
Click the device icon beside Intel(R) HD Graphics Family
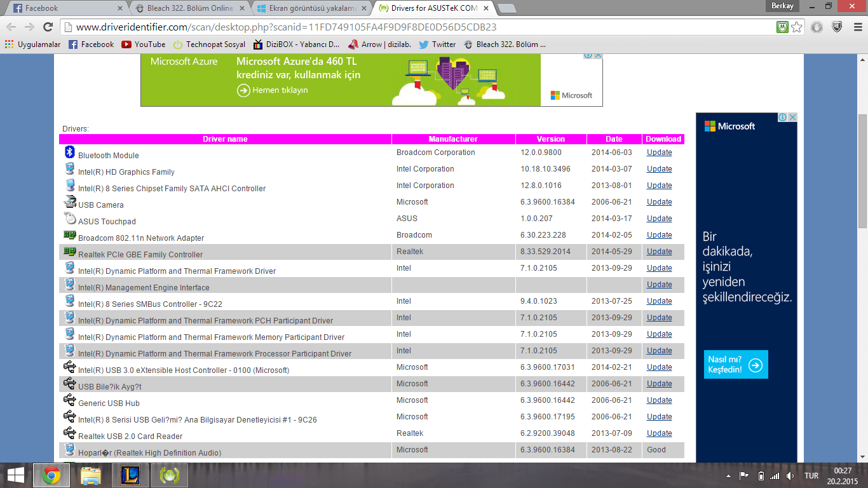(70, 169)
